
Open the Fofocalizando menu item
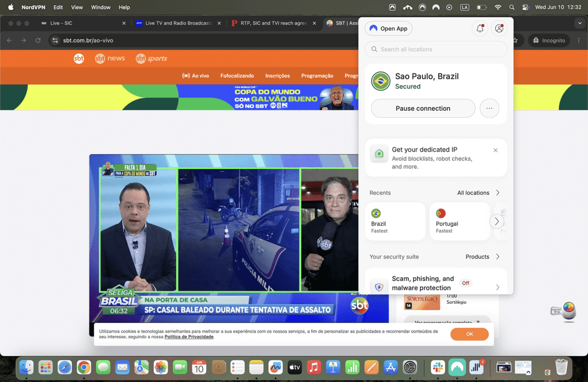(237, 76)
